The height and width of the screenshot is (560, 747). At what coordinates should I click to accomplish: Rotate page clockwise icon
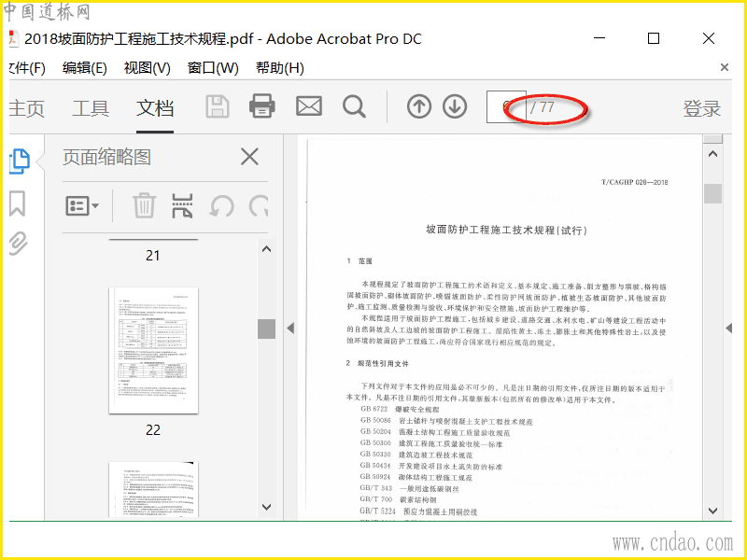pos(259,206)
